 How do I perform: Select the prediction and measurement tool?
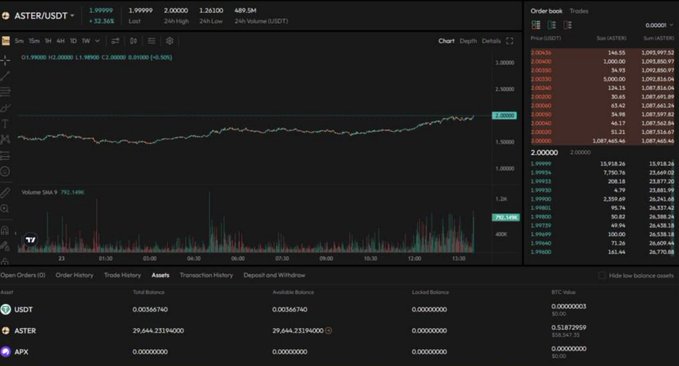(x=5, y=155)
